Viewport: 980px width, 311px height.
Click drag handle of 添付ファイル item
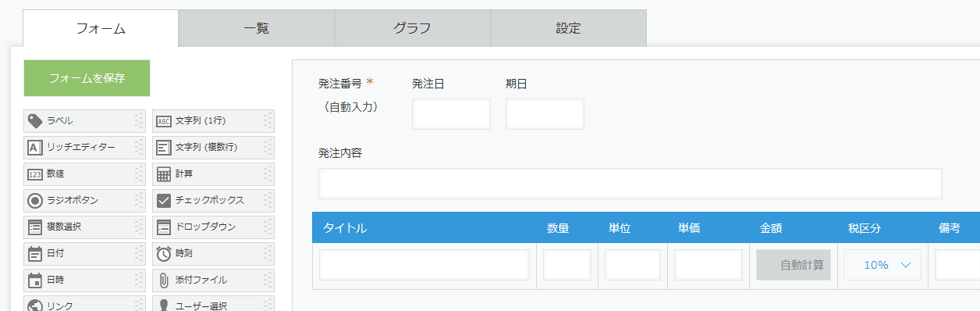pyautogui.click(x=268, y=281)
